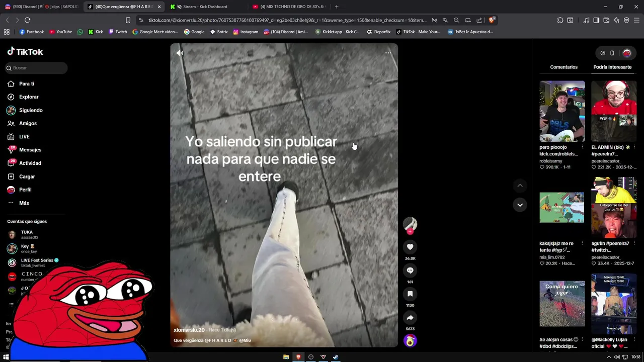The width and height of the screenshot is (644, 362).
Task: Click the Buscar search field
Action: pos(36,68)
